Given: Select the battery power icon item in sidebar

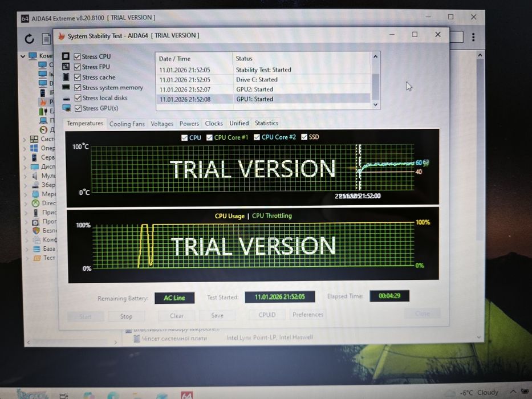Looking at the screenshot, I should (x=43, y=111).
